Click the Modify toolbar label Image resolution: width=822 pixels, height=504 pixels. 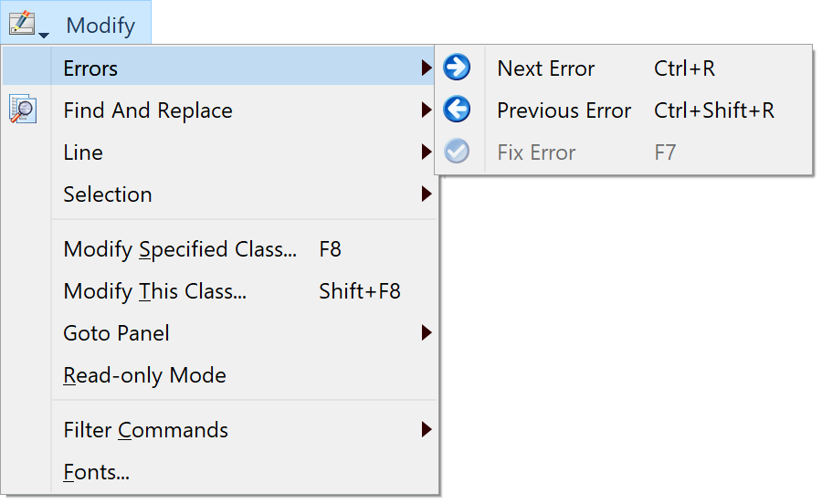[x=100, y=26]
